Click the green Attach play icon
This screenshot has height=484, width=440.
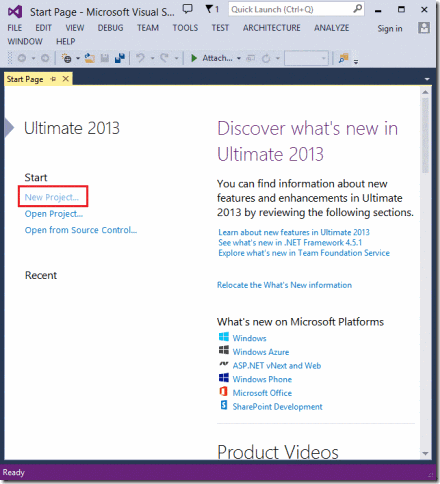point(194,58)
